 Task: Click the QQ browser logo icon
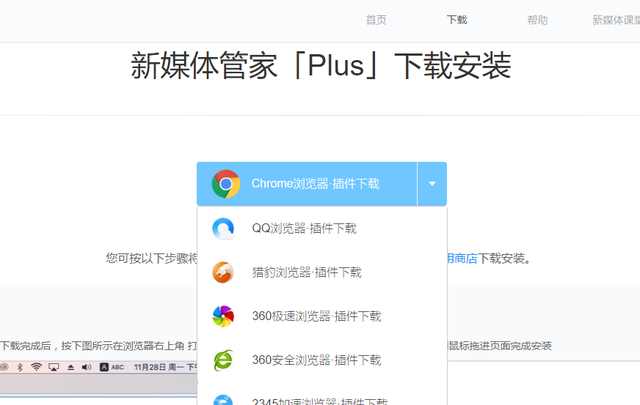pyautogui.click(x=223, y=229)
